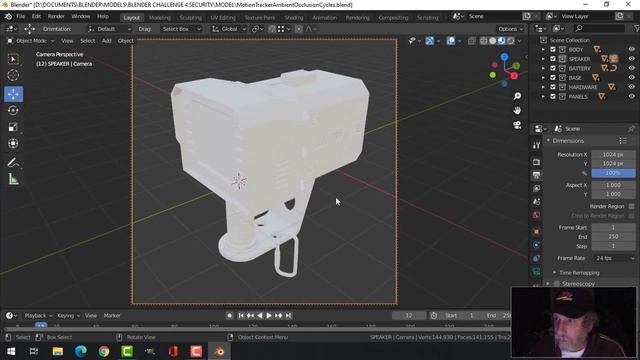This screenshot has height=360, width=640.
Task: Select the 3D Cursor tool
Action: tap(13, 75)
